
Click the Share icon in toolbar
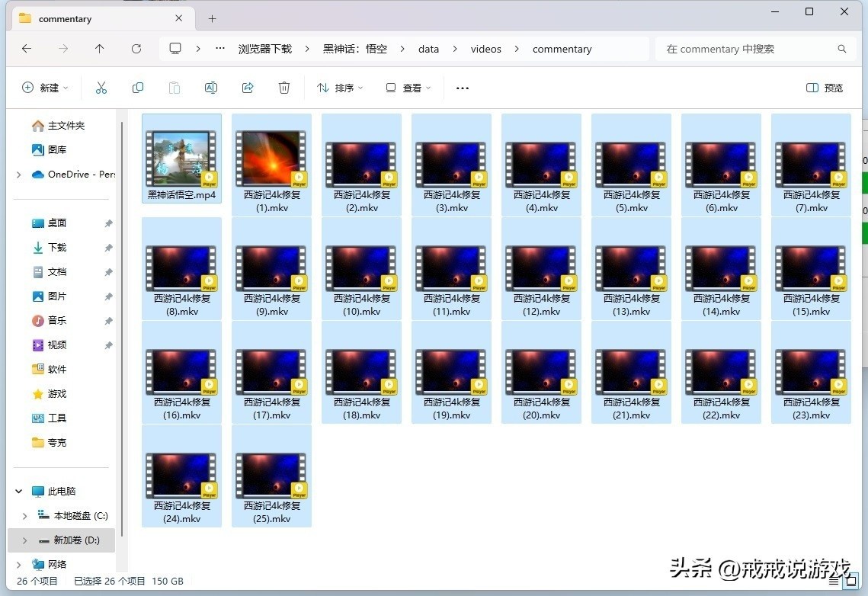click(x=248, y=88)
